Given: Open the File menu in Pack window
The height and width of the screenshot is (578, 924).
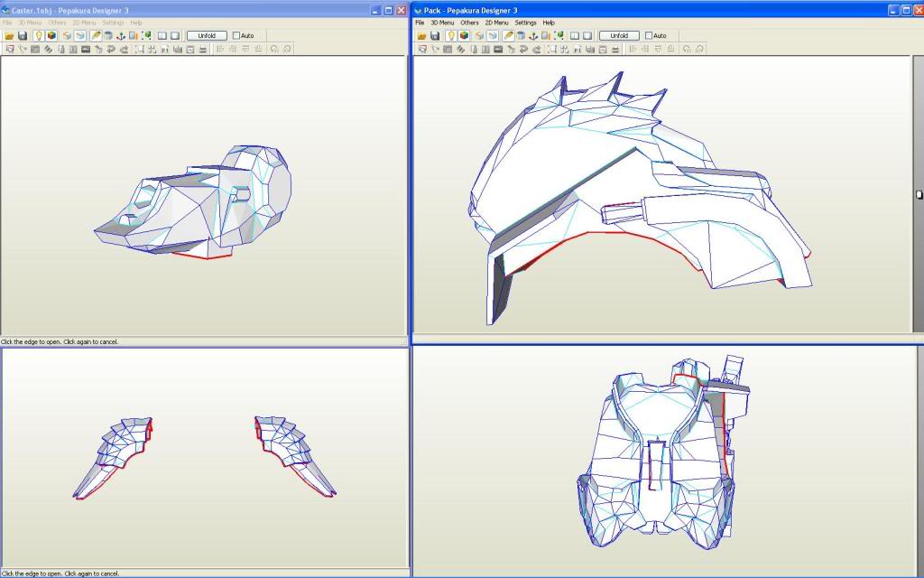Looking at the screenshot, I should [x=420, y=23].
